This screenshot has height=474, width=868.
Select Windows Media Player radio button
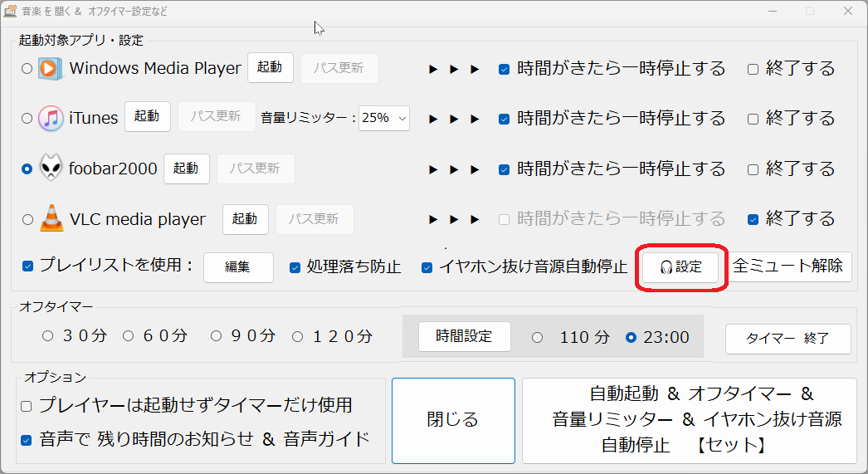click(x=27, y=69)
